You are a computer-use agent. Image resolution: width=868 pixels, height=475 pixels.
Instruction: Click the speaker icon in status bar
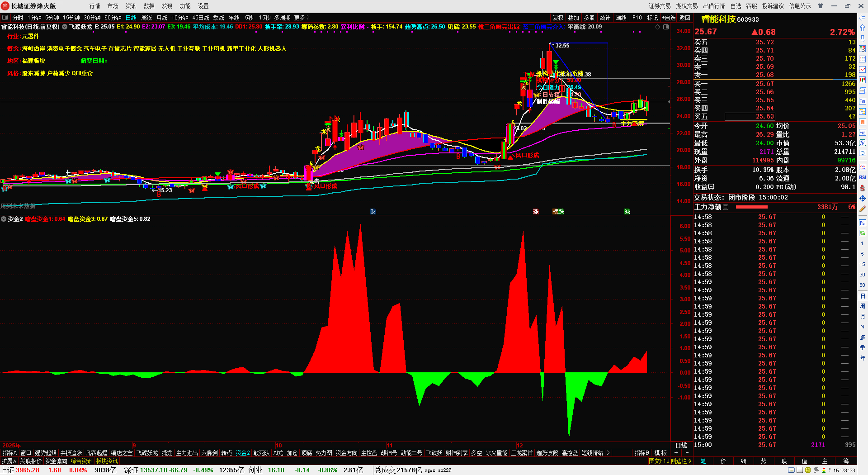[816, 470]
